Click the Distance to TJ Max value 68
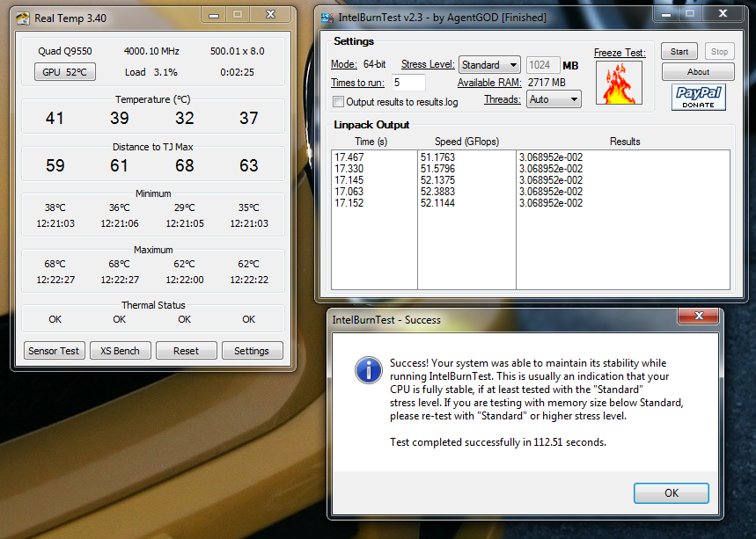756x539 pixels. [x=184, y=165]
